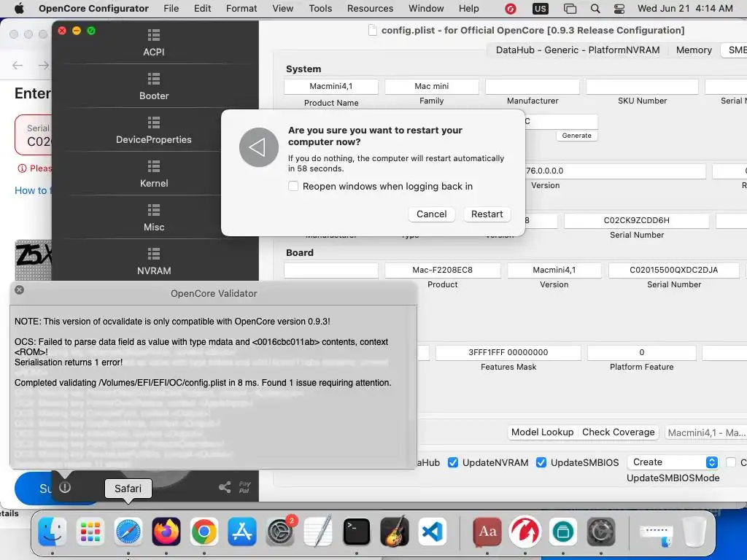The width and height of the screenshot is (747, 560).
Task: Open Finder from the Dock
Action: pos(52,532)
